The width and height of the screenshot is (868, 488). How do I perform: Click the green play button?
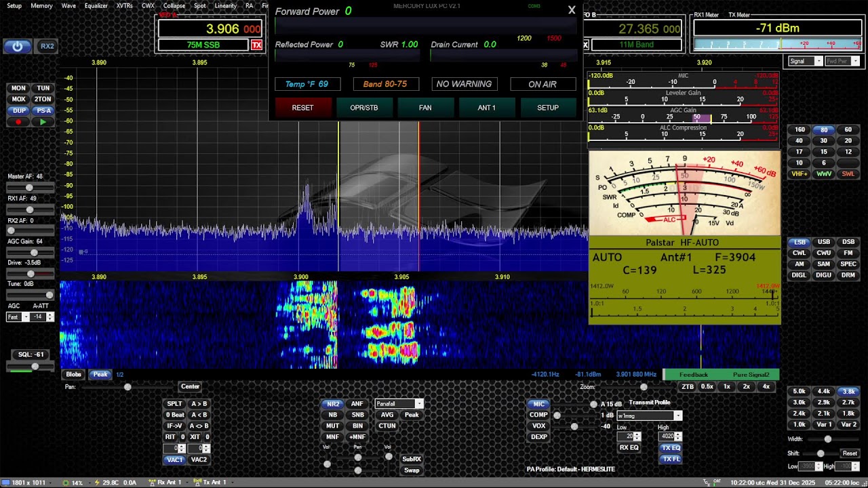coord(43,122)
